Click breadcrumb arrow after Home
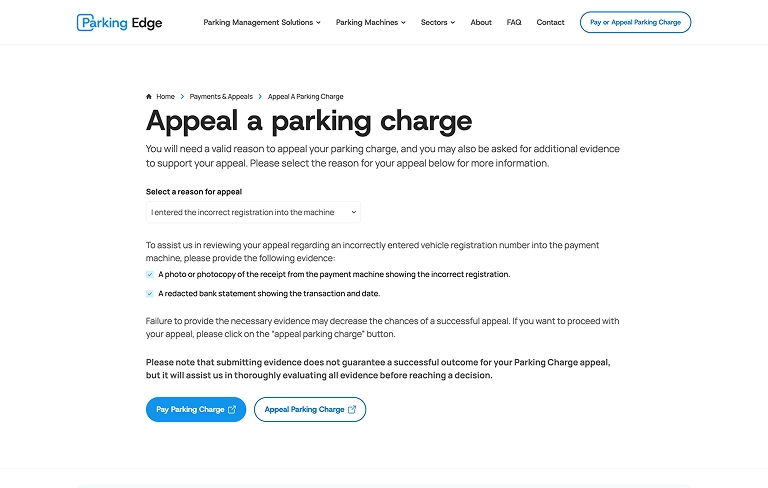 click(182, 97)
